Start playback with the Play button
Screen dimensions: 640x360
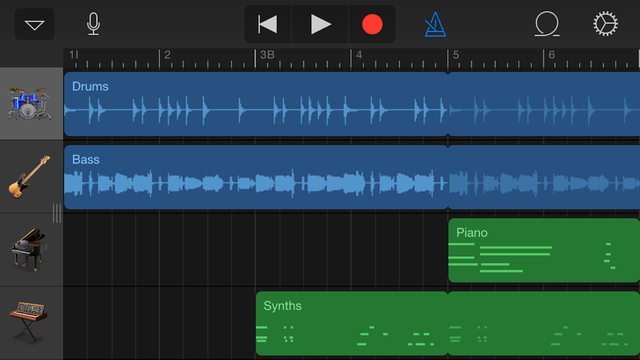click(320, 24)
